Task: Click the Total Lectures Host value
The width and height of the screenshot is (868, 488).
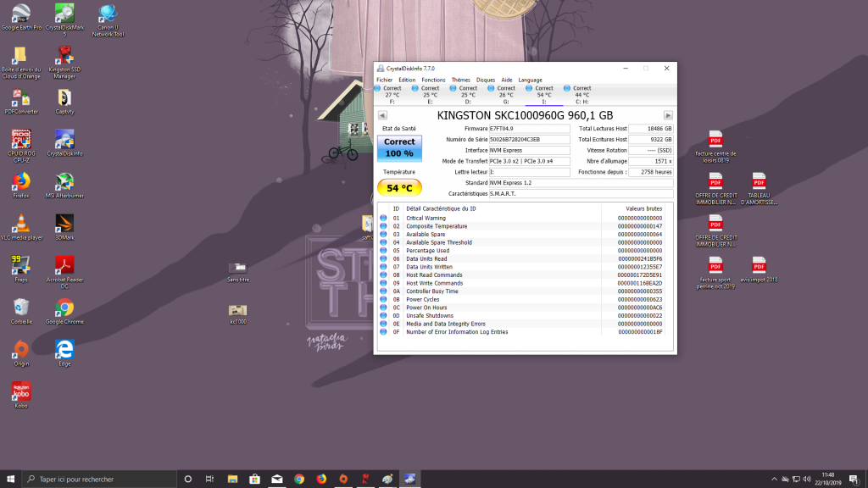Action: pyautogui.click(x=650, y=129)
